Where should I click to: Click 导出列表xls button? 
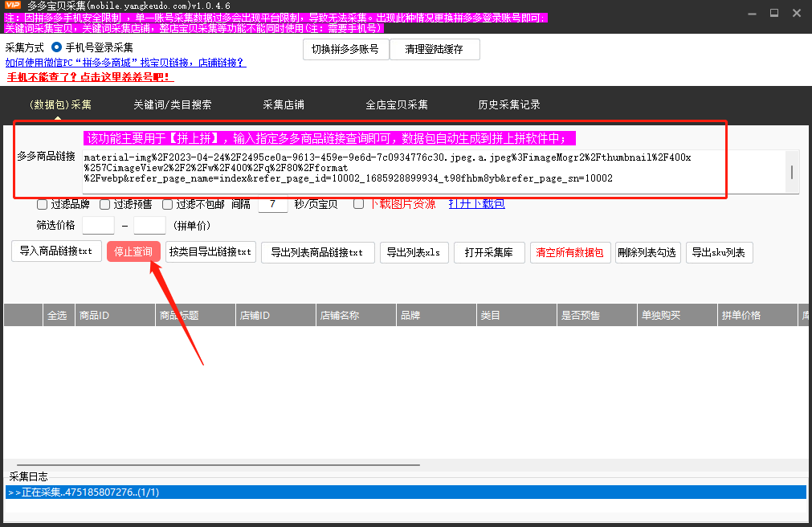pyautogui.click(x=414, y=252)
